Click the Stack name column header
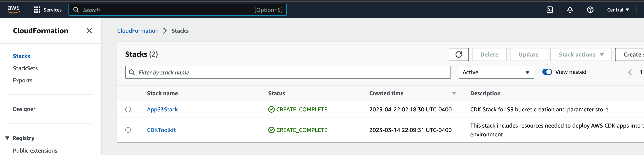The height and width of the screenshot is (155, 644). coord(162,93)
